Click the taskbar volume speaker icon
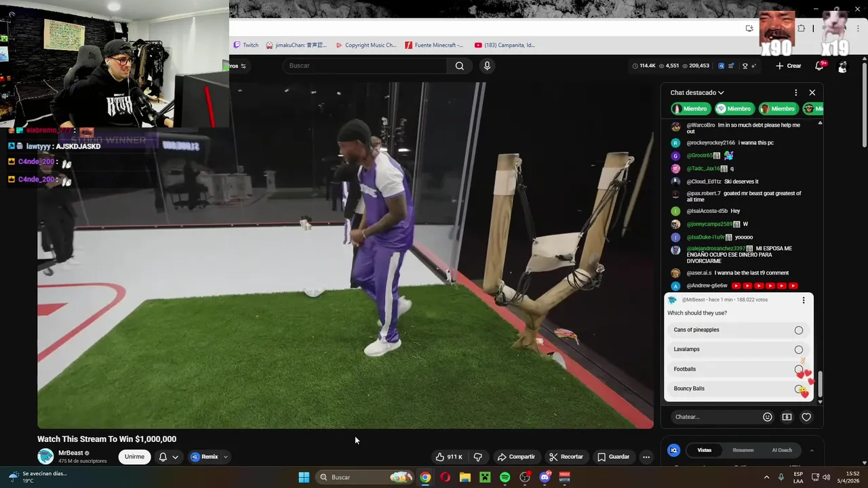This screenshot has height=488, width=868. (826, 477)
